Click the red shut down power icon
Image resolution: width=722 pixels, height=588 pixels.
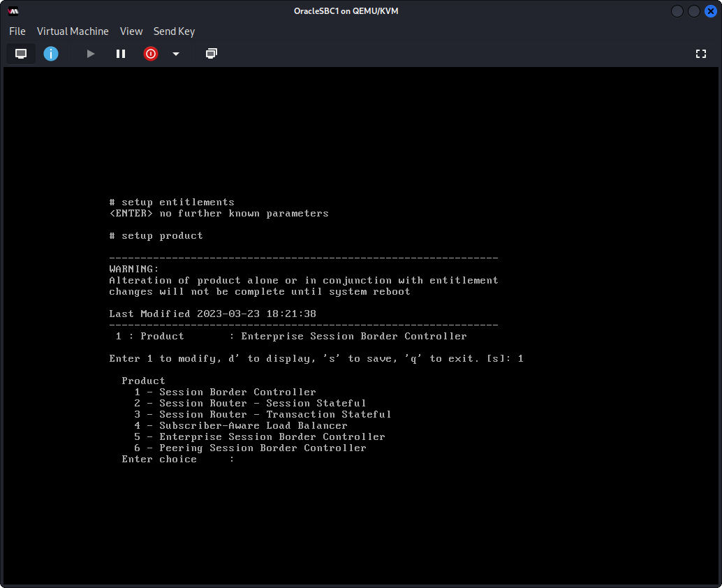pos(150,54)
